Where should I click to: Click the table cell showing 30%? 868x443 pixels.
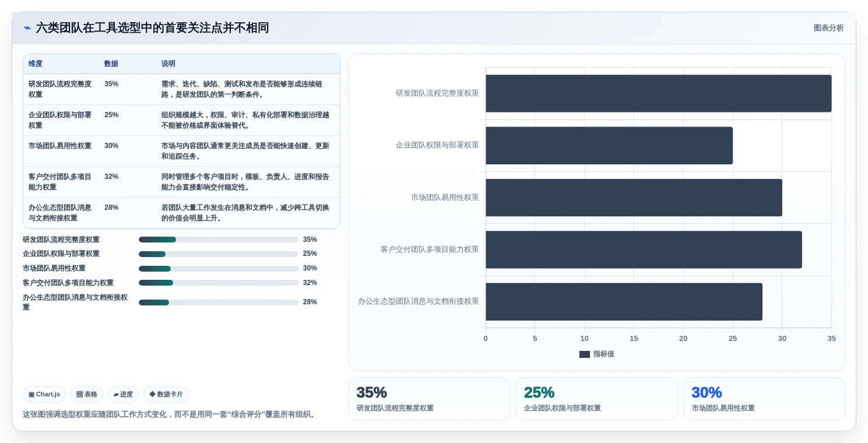(x=111, y=146)
